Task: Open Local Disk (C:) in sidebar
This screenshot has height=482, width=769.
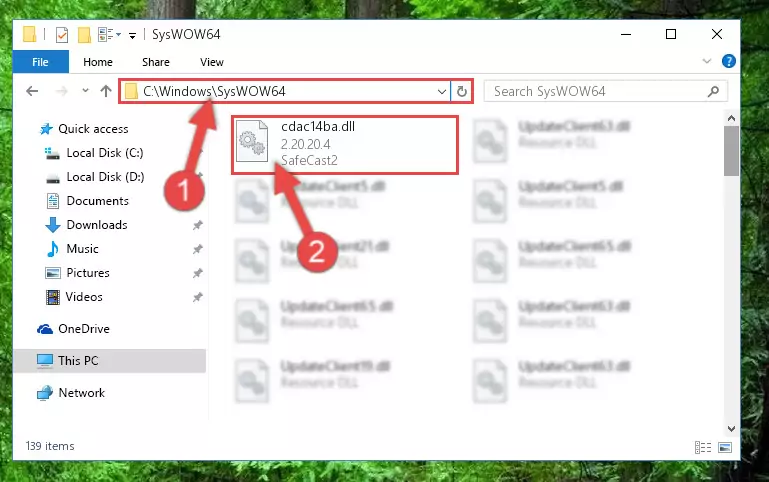Action: [x=105, y=153]
